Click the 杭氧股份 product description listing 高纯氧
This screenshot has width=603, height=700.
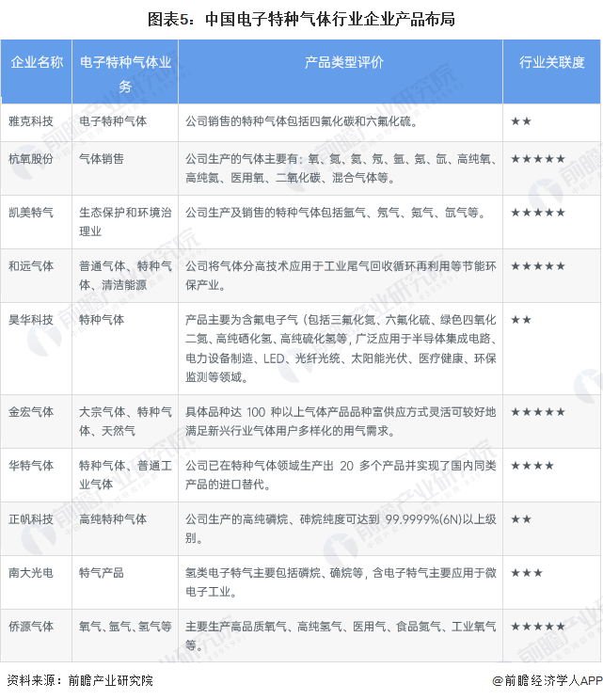pyautogui.click(x=341, y=168)
